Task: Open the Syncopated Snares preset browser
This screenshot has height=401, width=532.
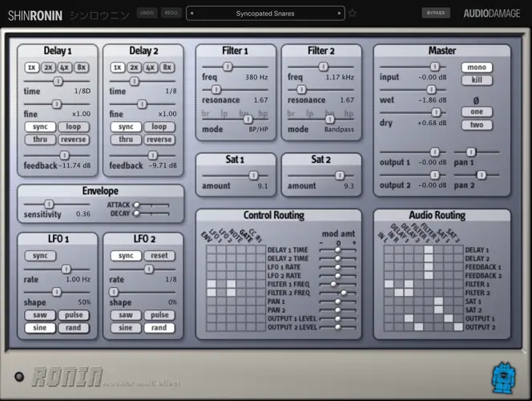Action: pyautogui.click(x=265, y=14)
